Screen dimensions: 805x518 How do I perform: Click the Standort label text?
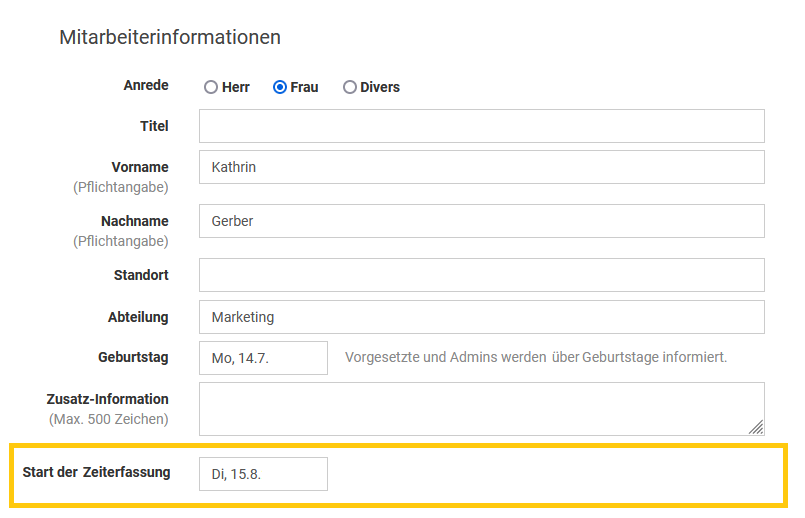tap(139, 275)
